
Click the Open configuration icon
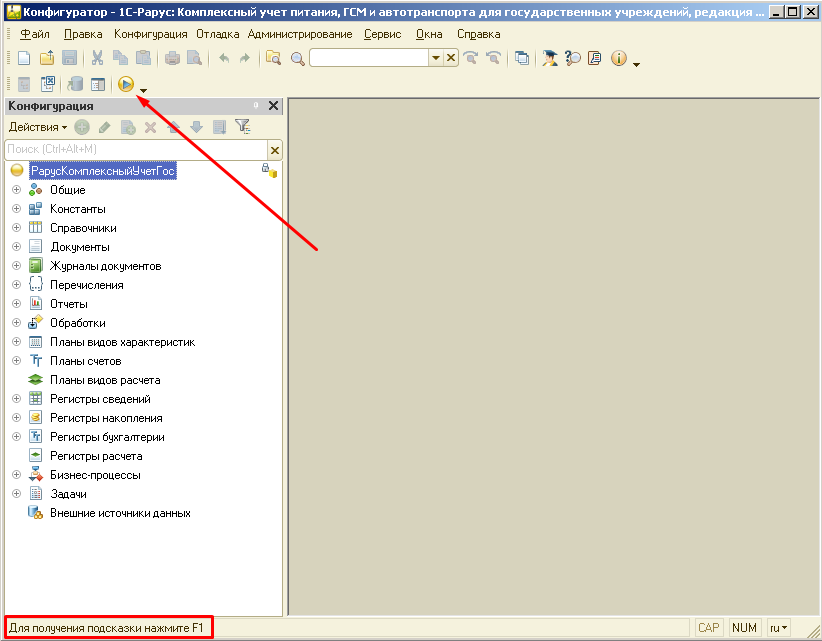[x=24, y=84]
